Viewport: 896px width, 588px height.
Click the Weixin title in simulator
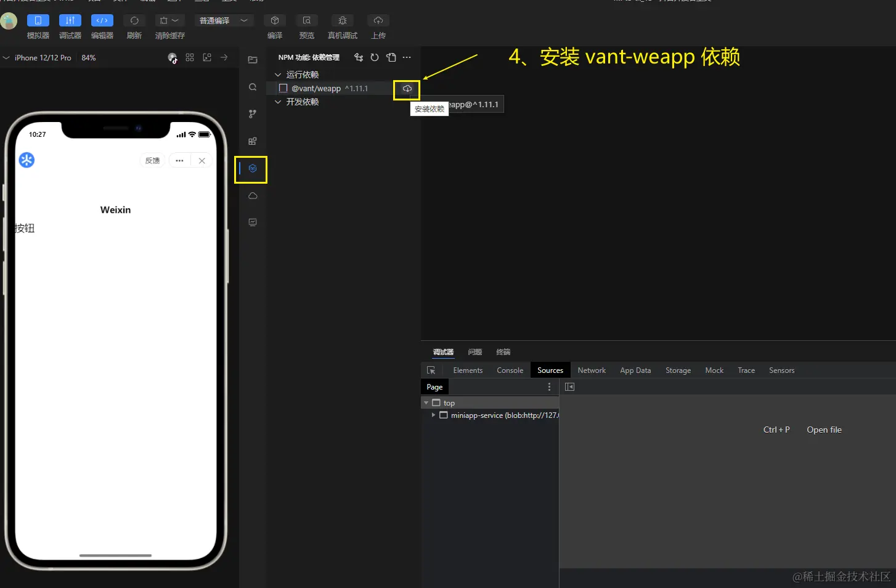click(115, 210)
